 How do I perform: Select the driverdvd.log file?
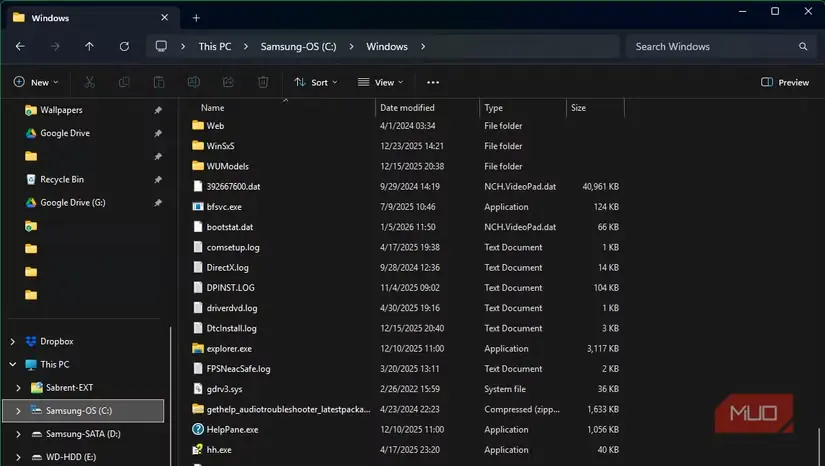tap(232, 308)
